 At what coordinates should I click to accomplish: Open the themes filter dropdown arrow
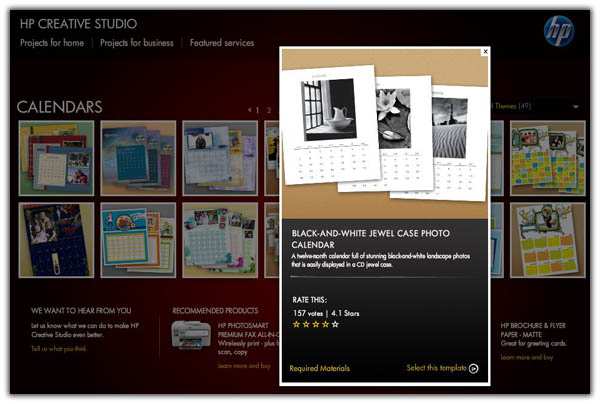(x=576, y=107)
